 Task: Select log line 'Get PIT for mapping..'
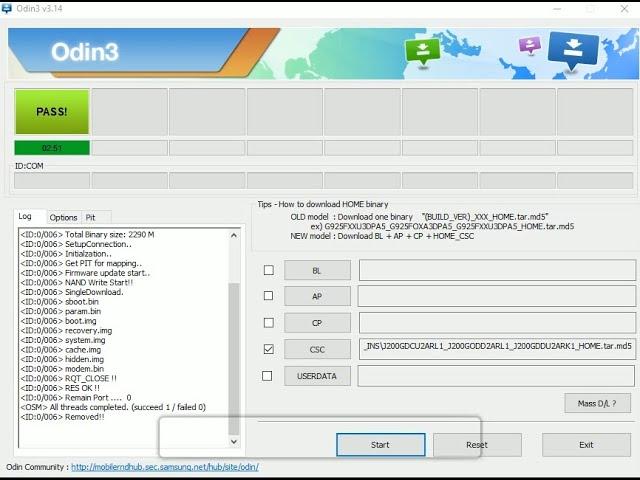pos(81,263)
